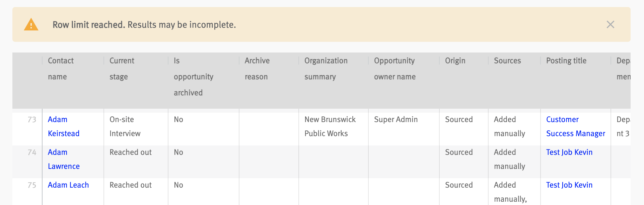Click the Origin column header
Screen dimensions: 644x205
tap(455, 61)
